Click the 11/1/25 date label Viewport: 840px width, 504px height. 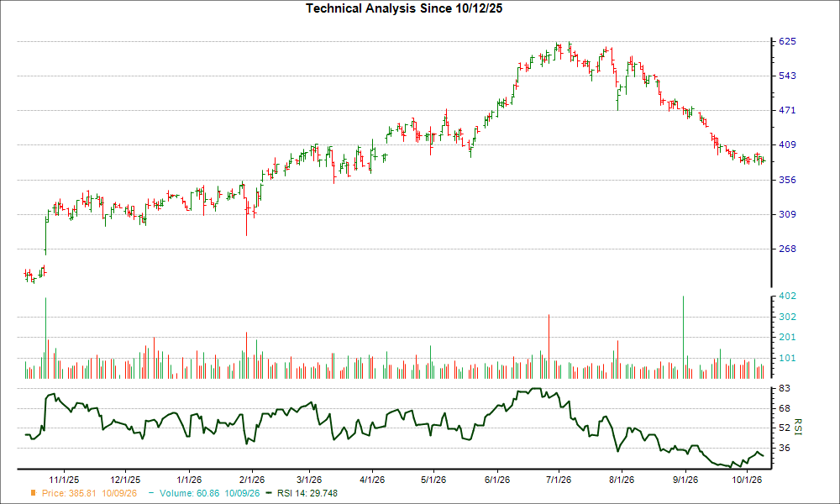coord(65,480)
